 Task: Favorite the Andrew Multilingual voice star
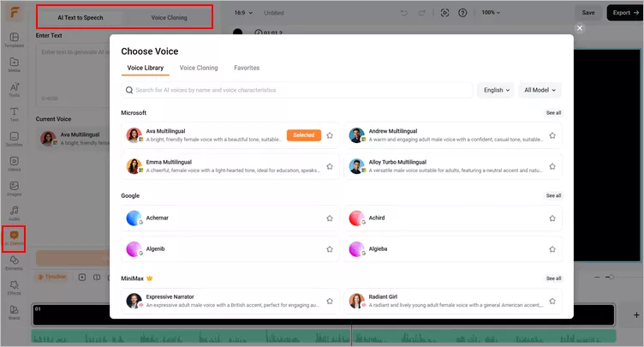click(552, 135)
